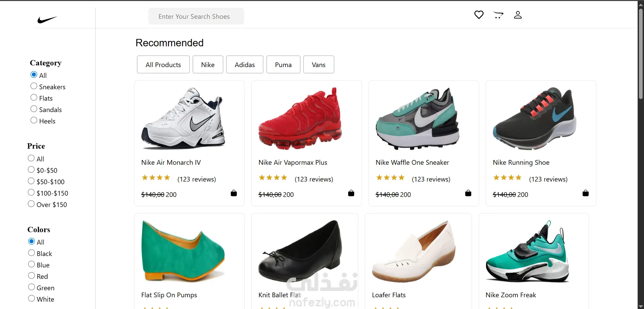Select the All category radio button
Image resolution: width=644 pixels, height=309 pixels.
pyautogui.click(x=34, y=74)
